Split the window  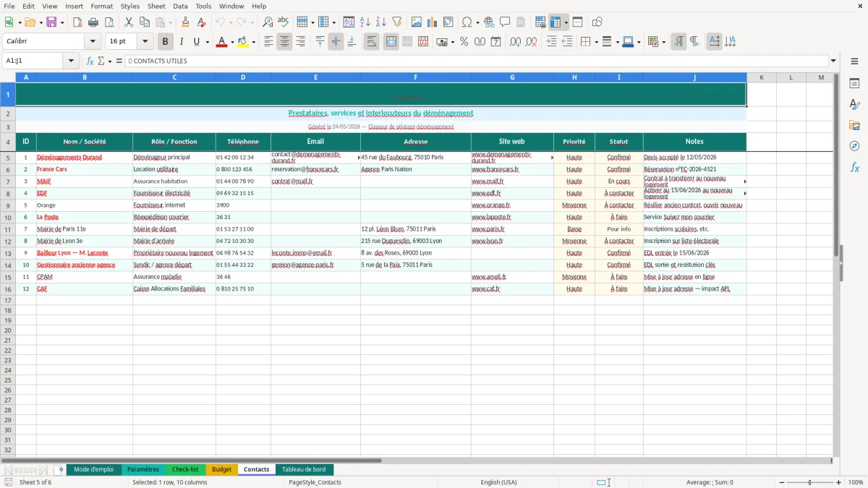(x=578, y=22)
